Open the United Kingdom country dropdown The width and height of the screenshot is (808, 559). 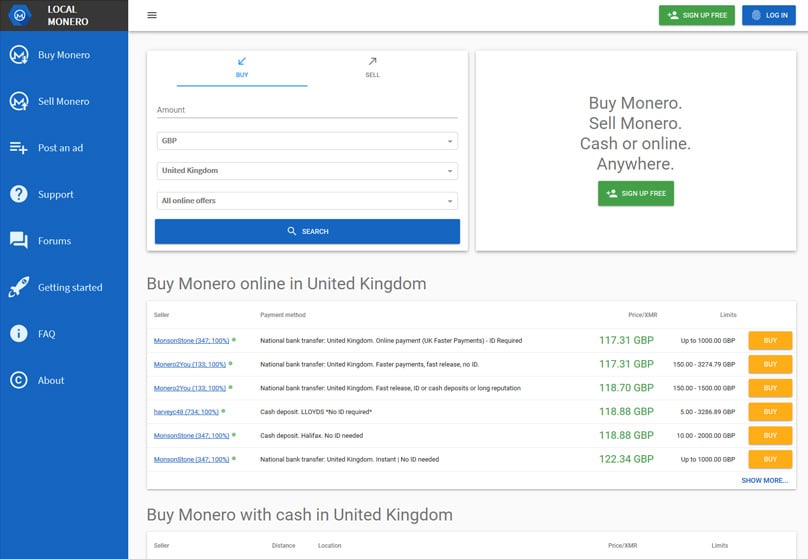[307, 171]
